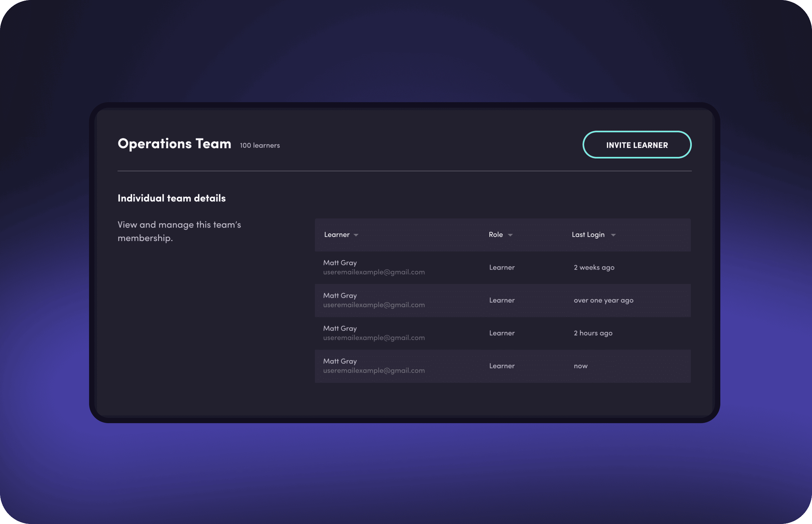Click the Learner role in the now row
Screen dimensions: 812x524
tap(502, 366)
